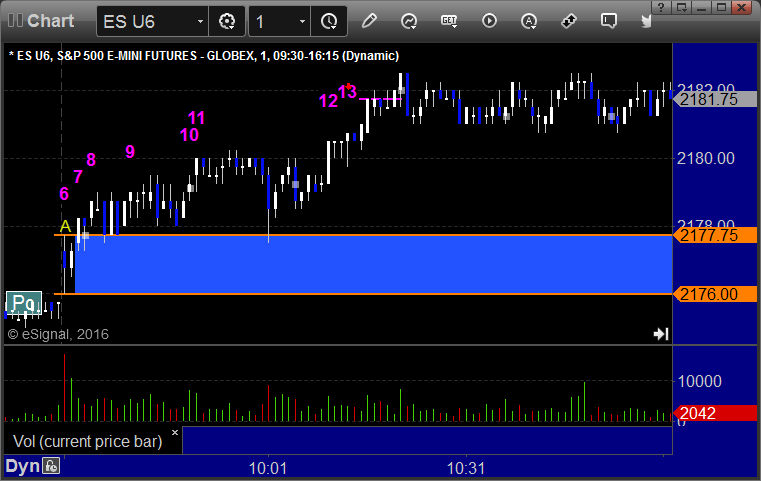This screenshot has height=481, width=761.
Task: Open the comment speech bubble icon
Action: pyautogui.click(x=609, y=21)
